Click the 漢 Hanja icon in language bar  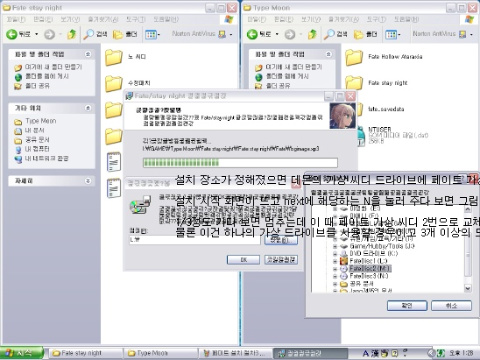[375, 353]
